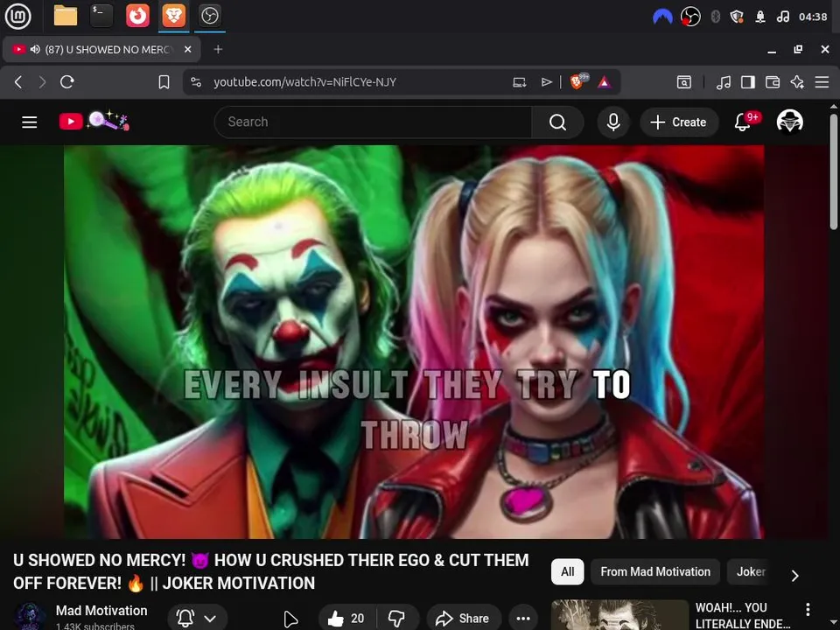The height and width of the screenshot is (630, 840).
Task: Reload the current YouTube page
Action: click(67, 82)
